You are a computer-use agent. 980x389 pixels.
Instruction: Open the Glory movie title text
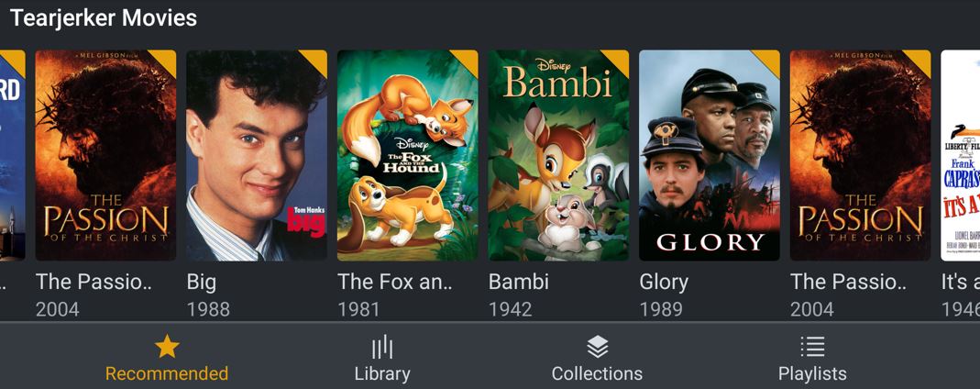tap(664, 282)
